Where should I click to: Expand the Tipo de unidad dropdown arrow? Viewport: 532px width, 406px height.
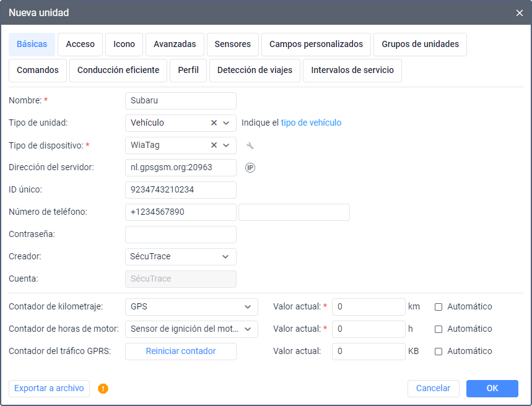pyautogui.click(x=226, y=123)
